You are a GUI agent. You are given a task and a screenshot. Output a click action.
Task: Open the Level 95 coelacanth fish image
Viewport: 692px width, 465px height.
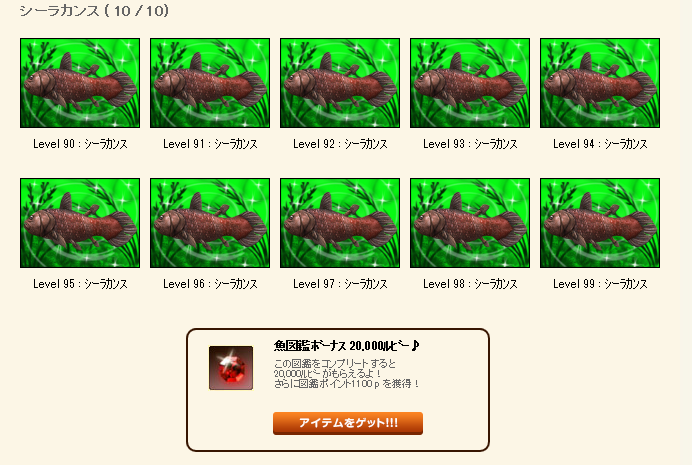coord(80,223)
